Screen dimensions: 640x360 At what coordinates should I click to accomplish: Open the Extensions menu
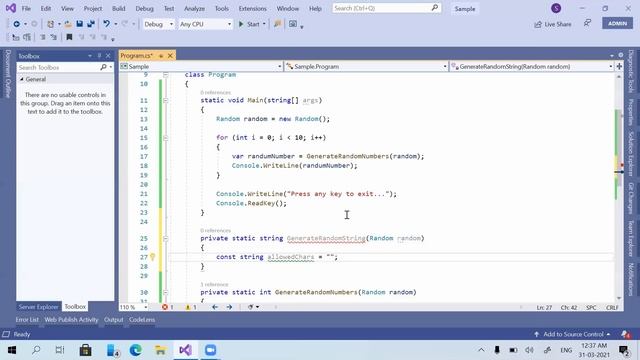[252, 8]
